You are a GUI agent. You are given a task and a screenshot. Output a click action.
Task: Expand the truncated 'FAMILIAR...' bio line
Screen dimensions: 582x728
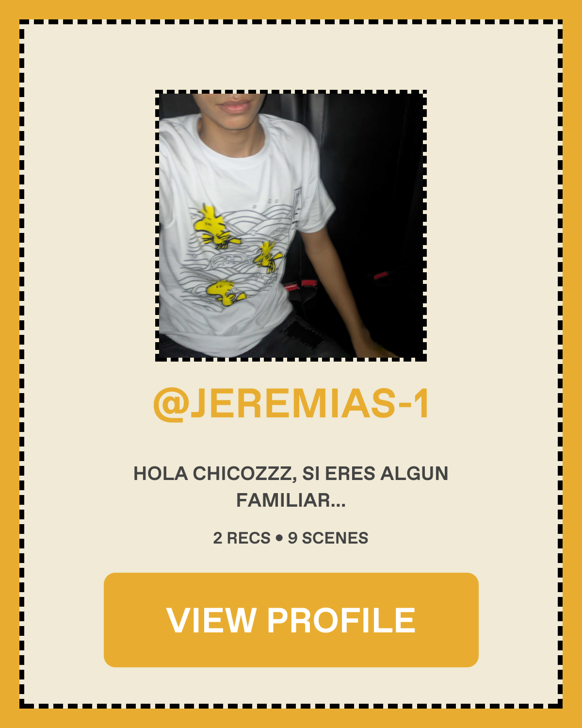(x=291, y=500)
